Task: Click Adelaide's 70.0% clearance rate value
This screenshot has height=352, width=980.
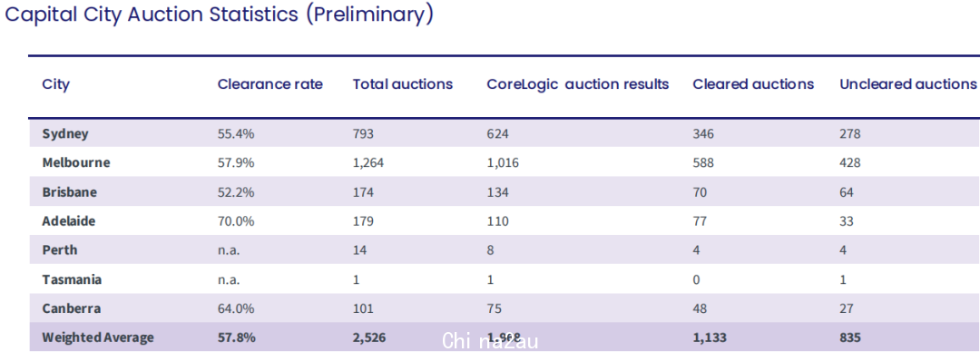Action: (x=236, y=221)
